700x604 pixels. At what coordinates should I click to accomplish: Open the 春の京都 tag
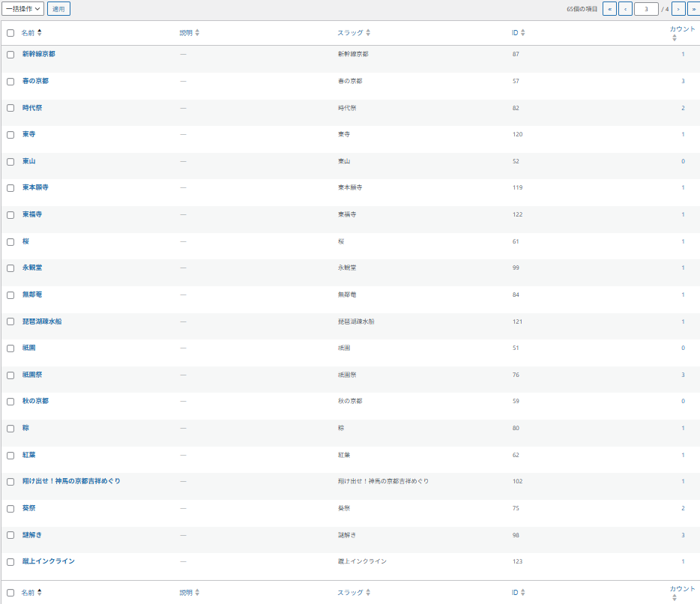pos(35,81)
